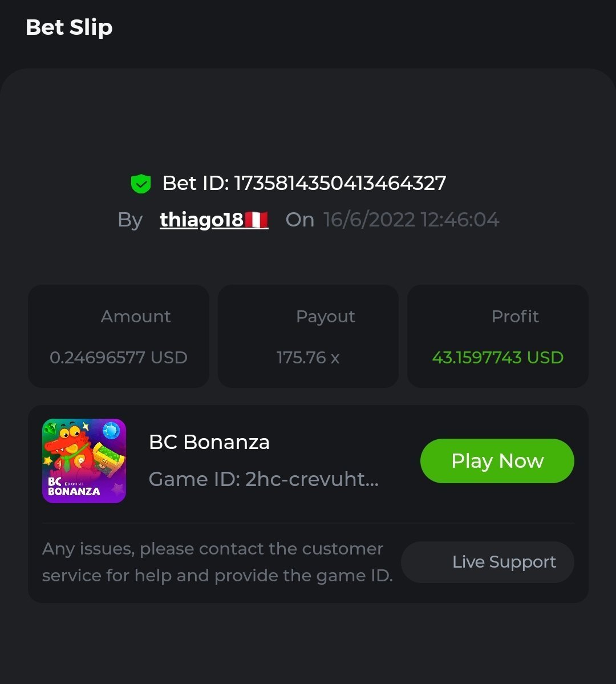Click the Amount card label

click(x=136, y=317)
